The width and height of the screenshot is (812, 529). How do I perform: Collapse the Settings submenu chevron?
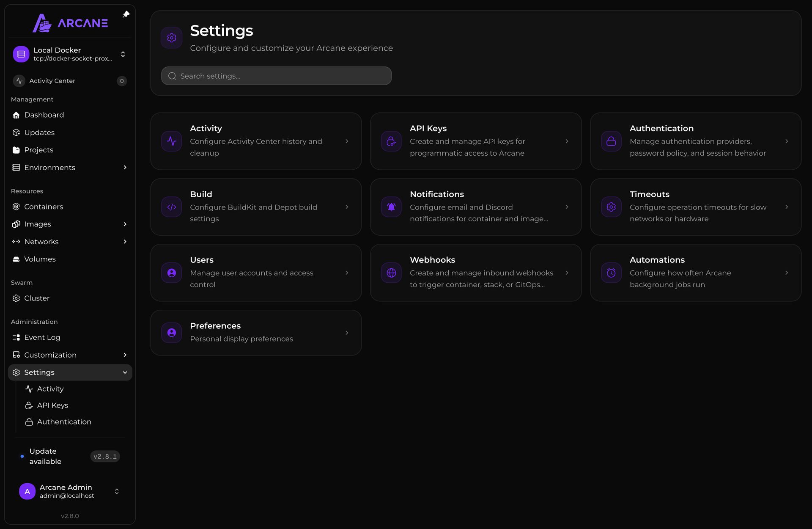point(125,372)
